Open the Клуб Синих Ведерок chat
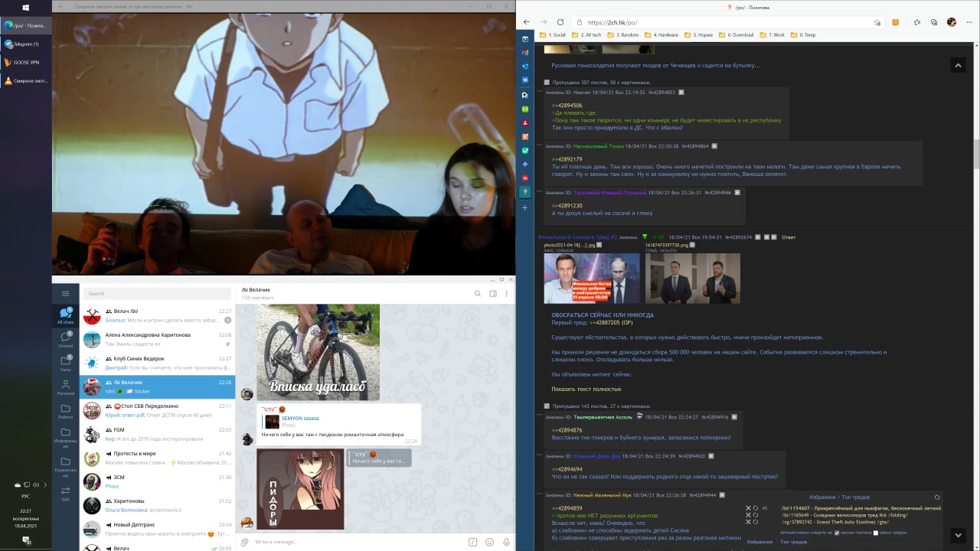Screen dimensions: 980x551 click(157, 363)
